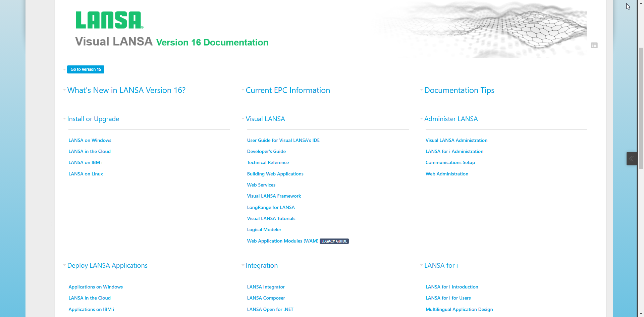Open Multilingual Application Design link
Screen dimensions: 644x317
point(459,309)
